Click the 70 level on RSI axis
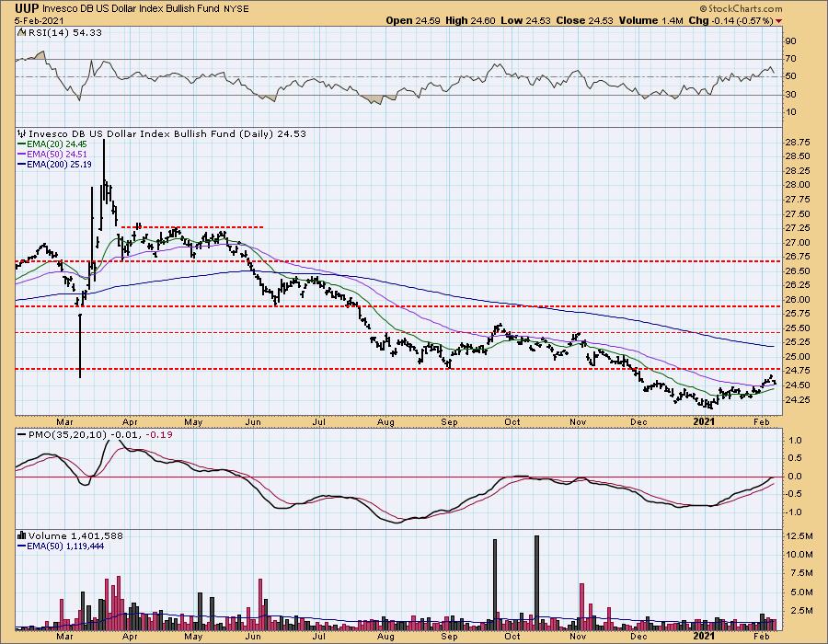 click(x=791, y=59)
